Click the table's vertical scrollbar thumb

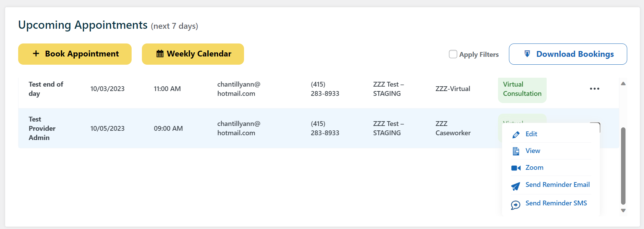pyautogui.click(x=623, y=166)
